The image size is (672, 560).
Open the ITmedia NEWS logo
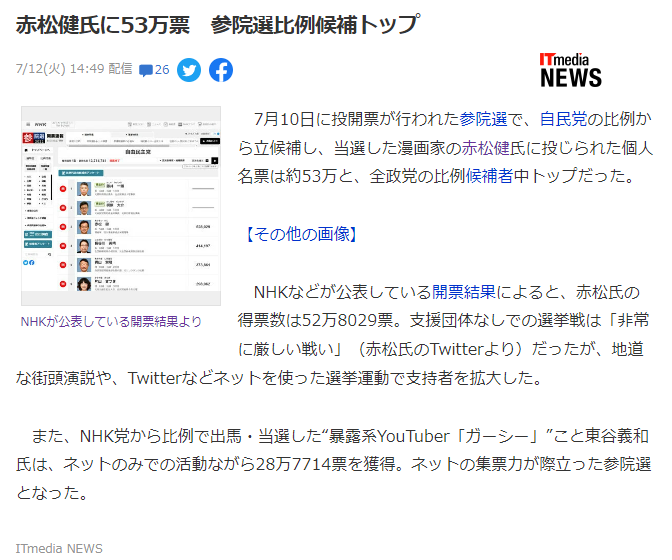tap(570, 70)
